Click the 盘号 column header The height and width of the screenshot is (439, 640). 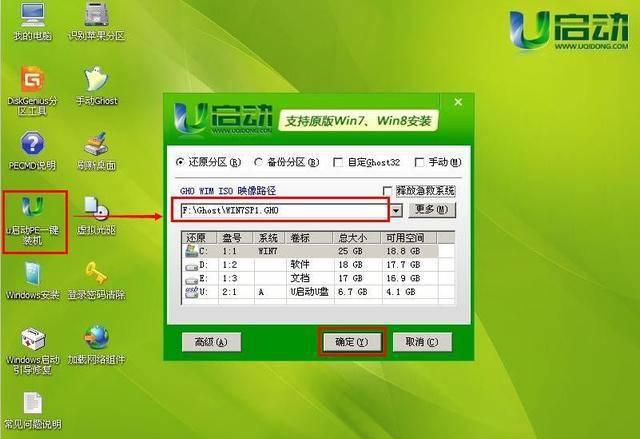(236, 237)
